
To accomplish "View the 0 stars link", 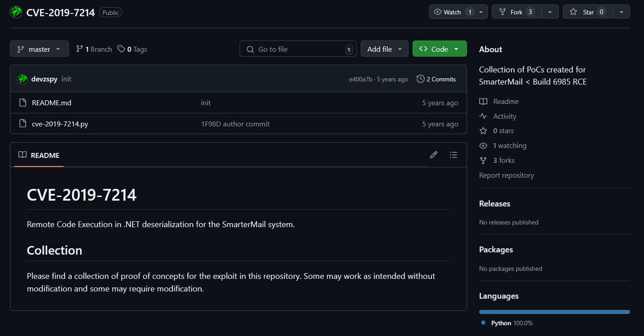I will click(496, 130).
